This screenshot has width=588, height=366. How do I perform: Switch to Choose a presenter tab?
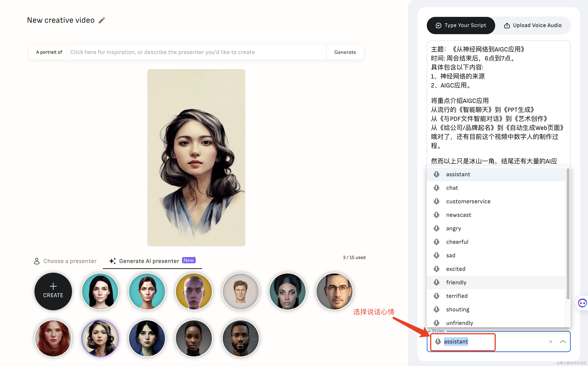coord(65,261)
